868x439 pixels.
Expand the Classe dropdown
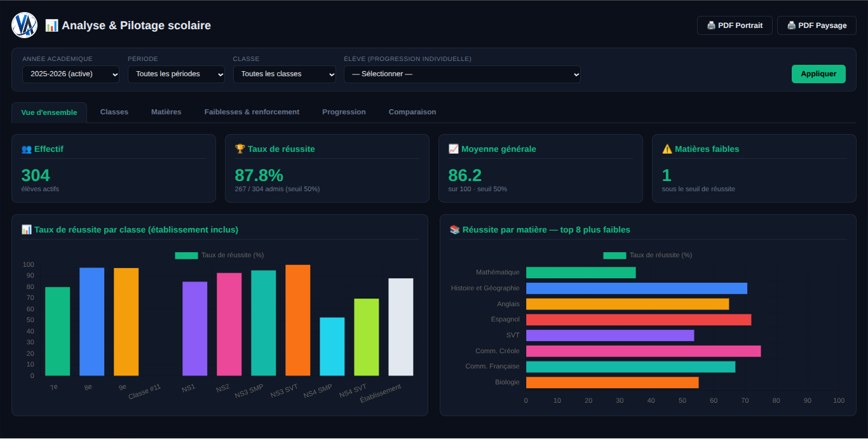pos(284,74)
